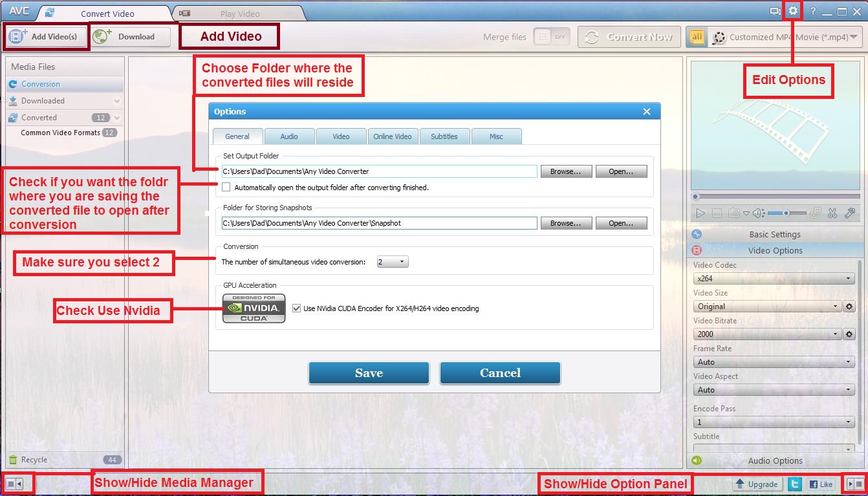Expand the Downloaded section chevron
This screenshot has width=868, height=496.
[x=117, y=101]
